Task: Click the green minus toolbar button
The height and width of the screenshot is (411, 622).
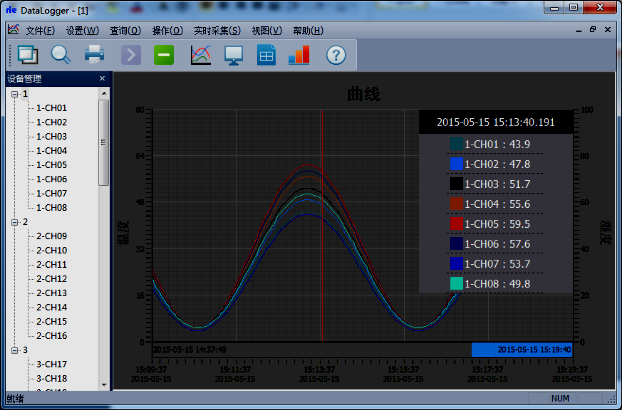Action: [x=164, y=55]
